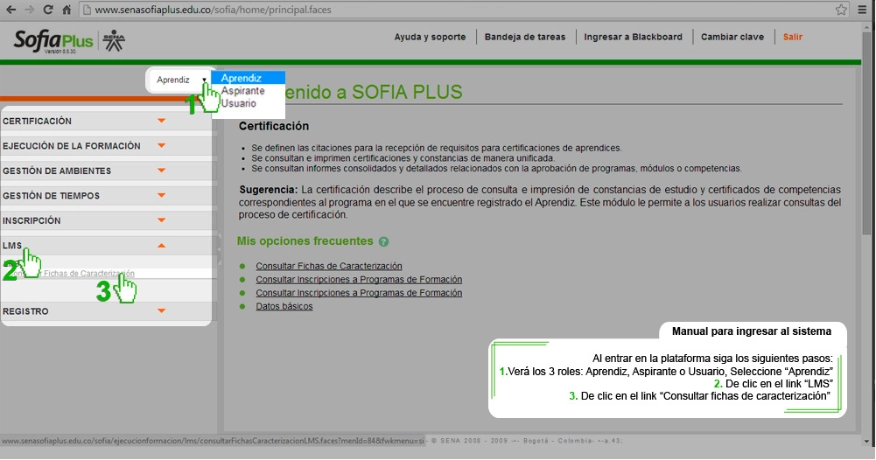Image resolution: width=876 pixels, height=460 pixels.
Task: Go to browser home icon
Action: [66, 10]
